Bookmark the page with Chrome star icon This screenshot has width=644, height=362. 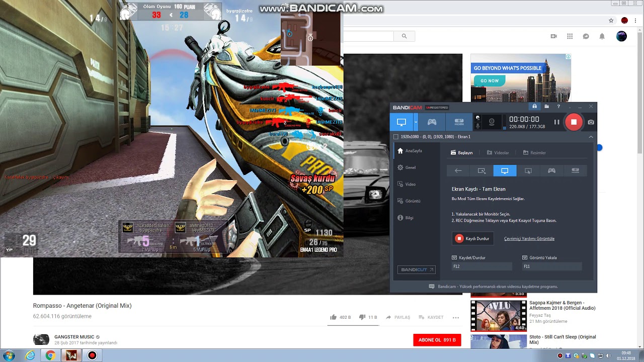[x=611, y=21]
